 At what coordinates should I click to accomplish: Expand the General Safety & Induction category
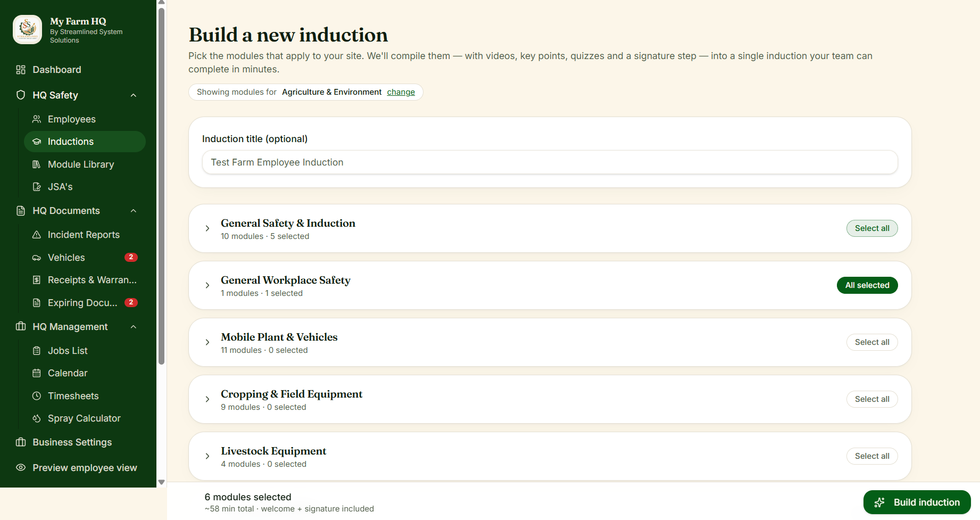(x=207, y=228)
